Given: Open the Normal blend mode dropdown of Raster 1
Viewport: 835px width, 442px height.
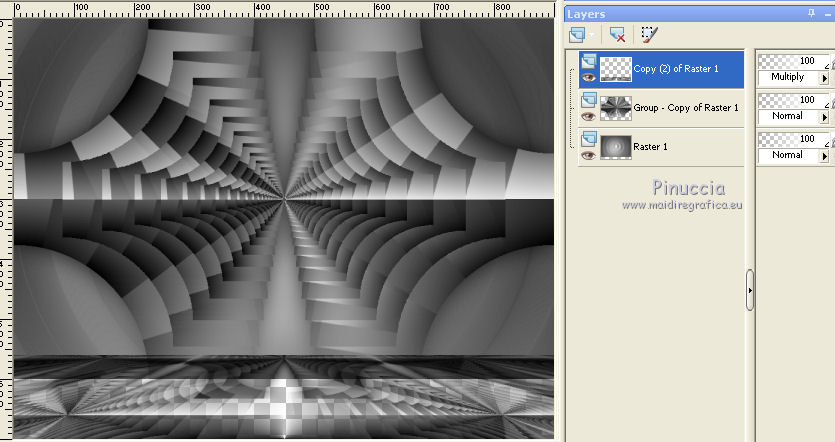Looking at the screenshot, I should coord(824,155).
